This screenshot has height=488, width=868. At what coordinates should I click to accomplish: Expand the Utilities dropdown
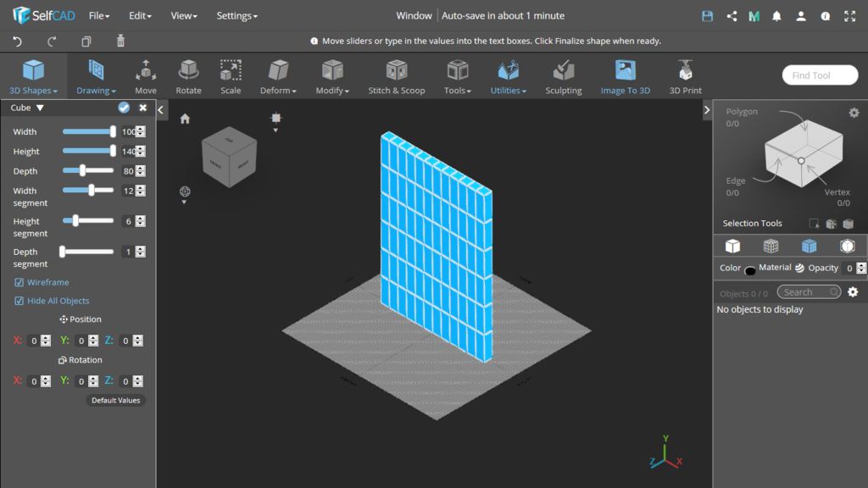508,76
